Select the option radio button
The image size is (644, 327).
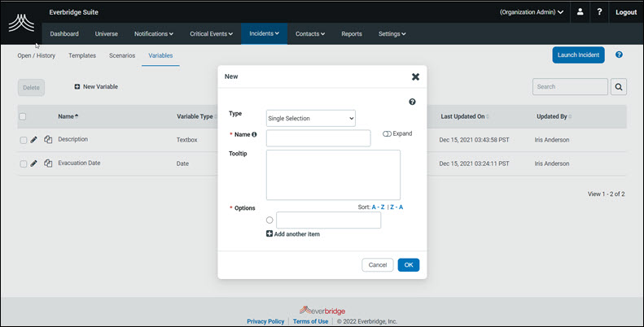tap(269, 220)
